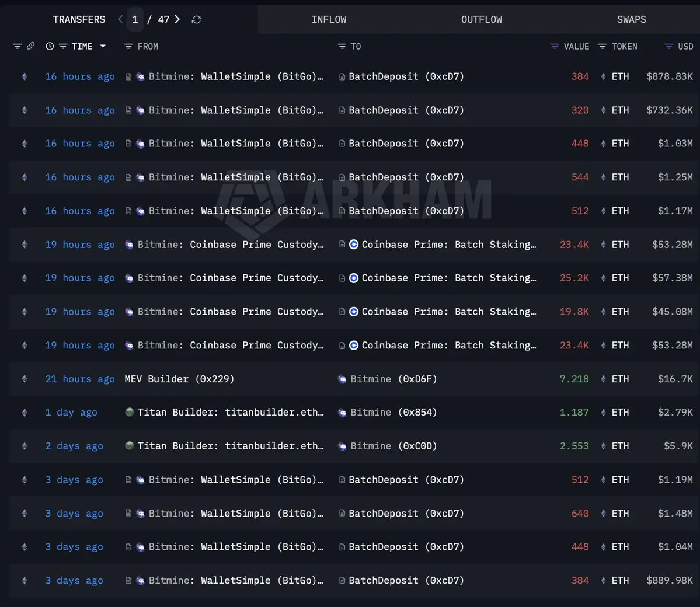Open the USD column filter
Image resolution: width=700 pixels, height=607 pixels.
tap(668, 47)
